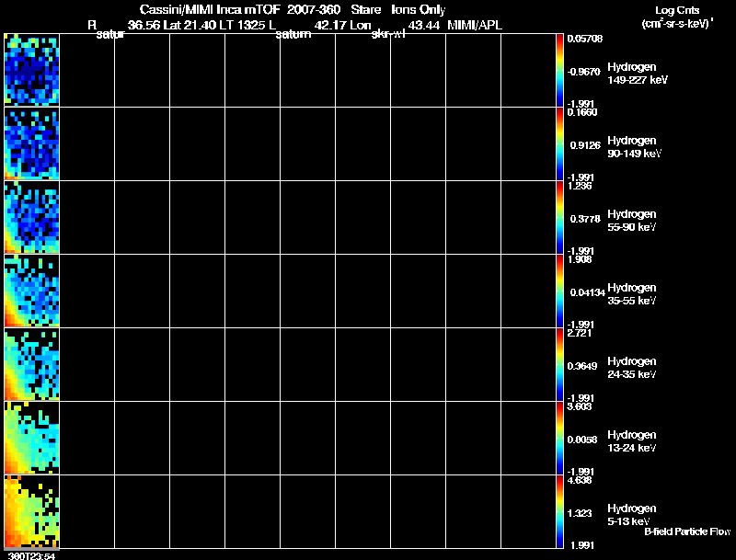This screenshot has height=560, width=736.
Task: Click the '1.323' color scale value
Action: (x=580, y=514)
